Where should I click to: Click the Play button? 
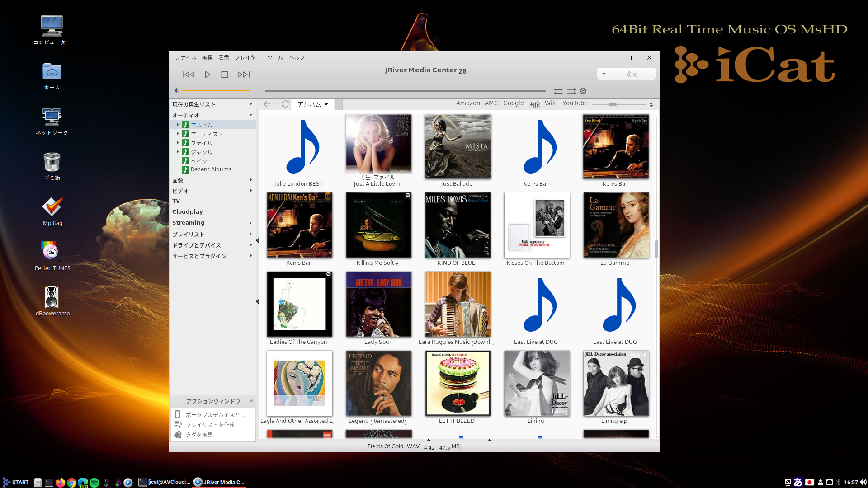click(208, 75)
